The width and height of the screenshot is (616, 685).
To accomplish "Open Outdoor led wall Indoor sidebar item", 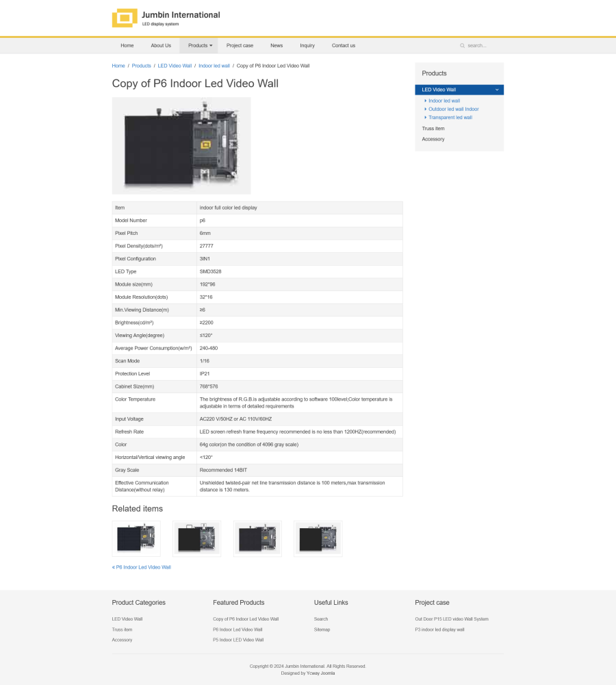I will [x=453, y=109].
